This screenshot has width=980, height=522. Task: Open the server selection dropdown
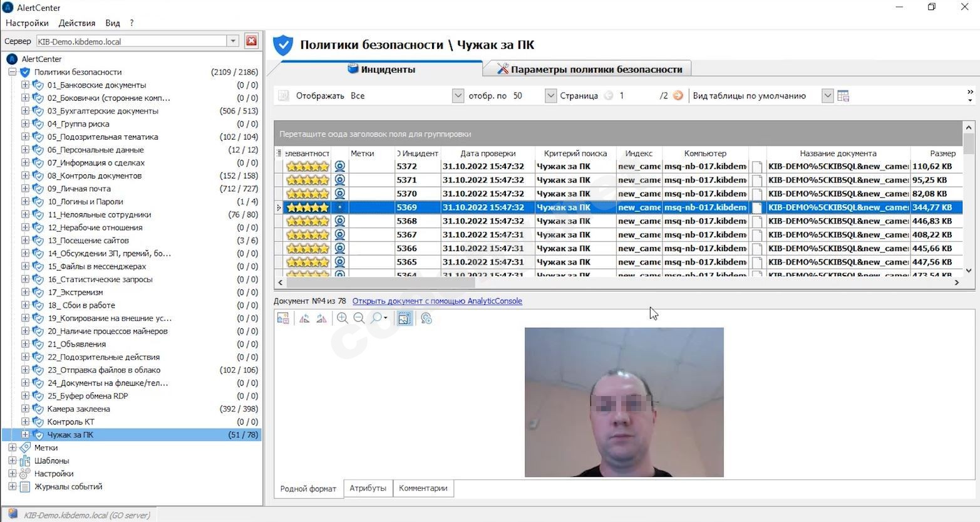click(x=233, y=41)
